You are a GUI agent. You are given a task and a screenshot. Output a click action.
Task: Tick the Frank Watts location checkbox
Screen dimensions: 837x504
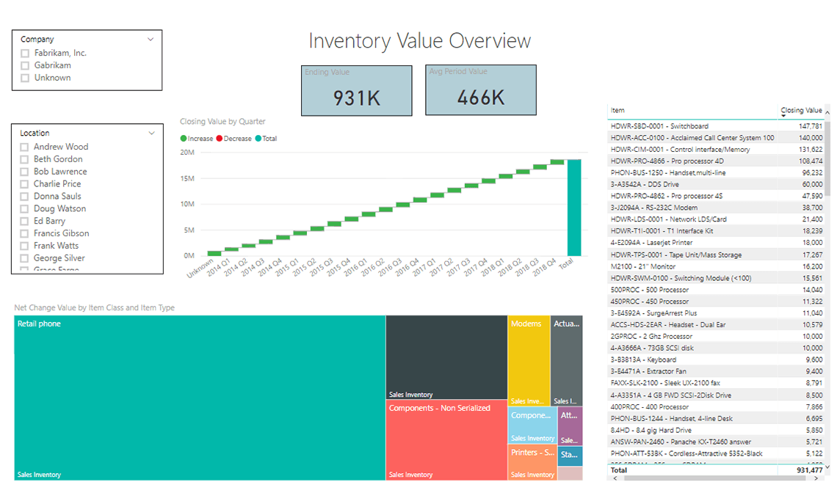[x=24, y=246]
